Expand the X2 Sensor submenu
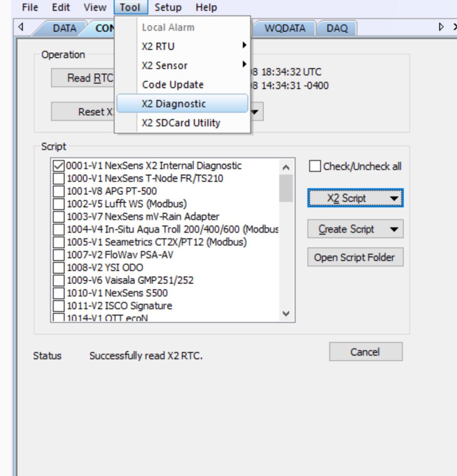This screenshot has width=457, height=476. pos(182,65)
